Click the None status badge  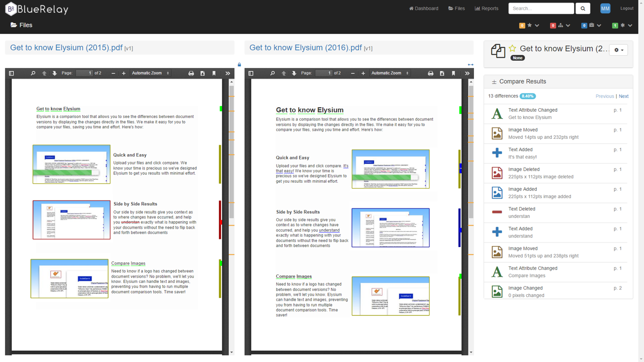[517, 58]
